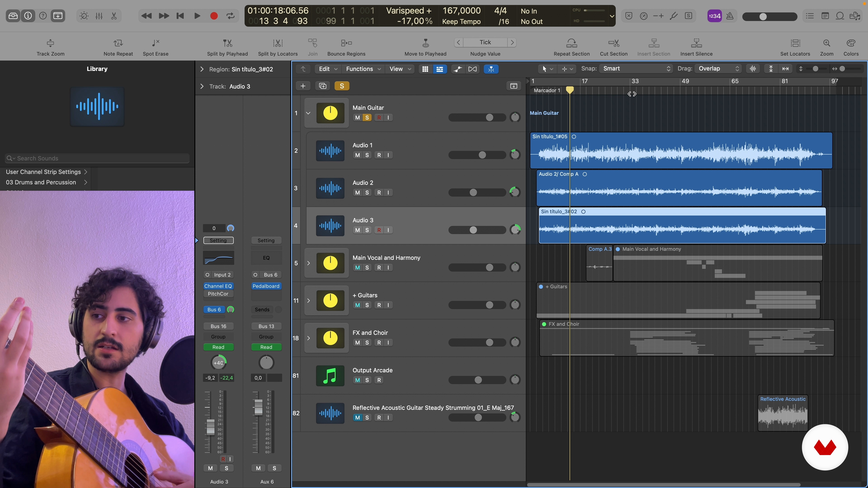Solo the Audio 2 track
The width and height of the screenshot is (868, 488).
tap(367, 193)
